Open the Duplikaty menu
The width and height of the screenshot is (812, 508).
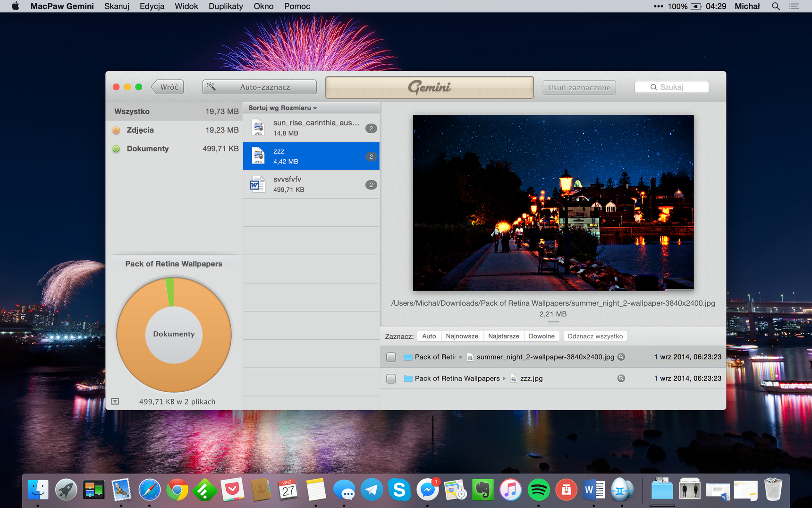point(226,6)
